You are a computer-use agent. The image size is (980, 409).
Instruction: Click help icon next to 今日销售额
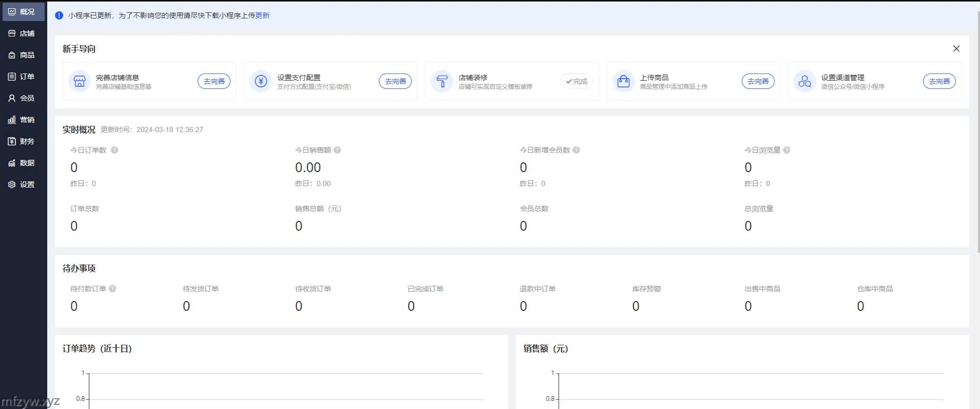point(337,150)
